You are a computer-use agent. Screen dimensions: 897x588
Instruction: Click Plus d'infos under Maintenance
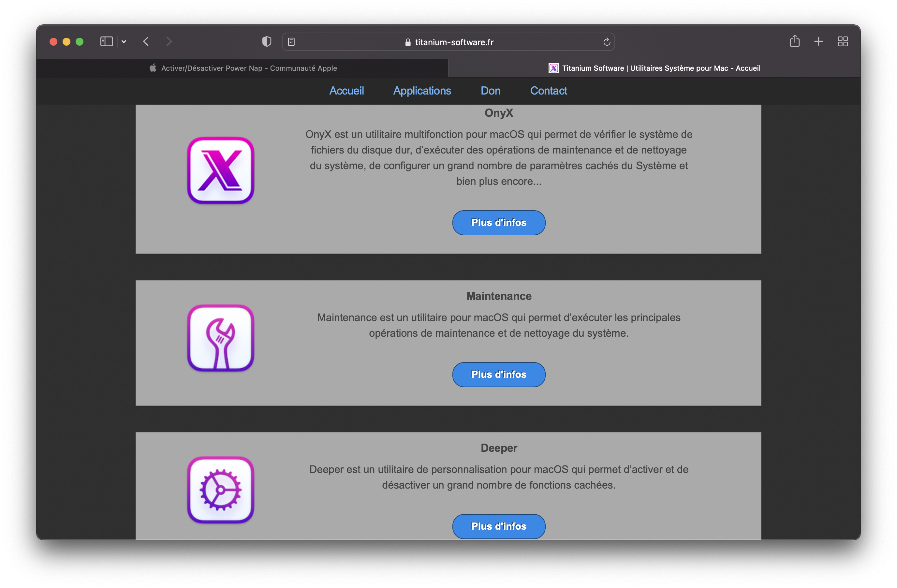[498, 375]
